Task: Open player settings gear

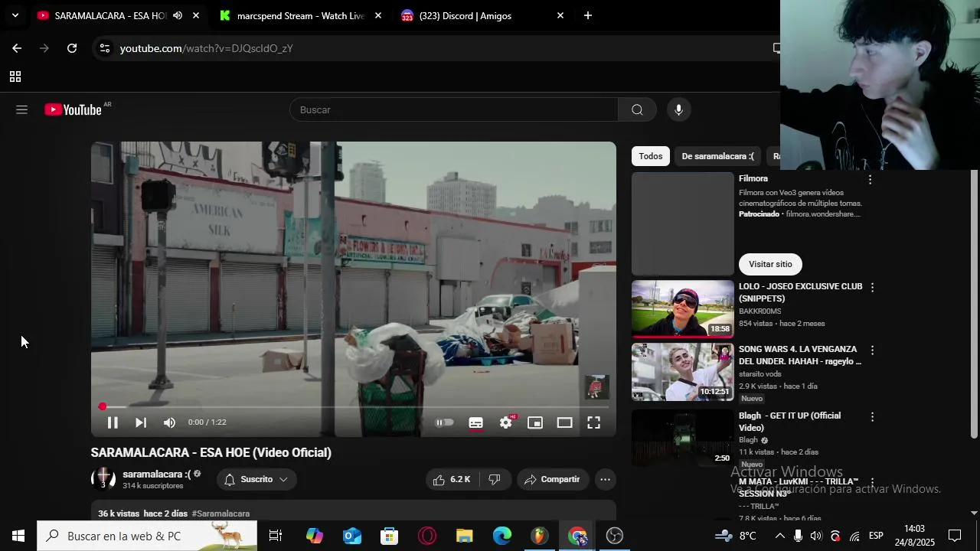Action: tap(505, 422)
